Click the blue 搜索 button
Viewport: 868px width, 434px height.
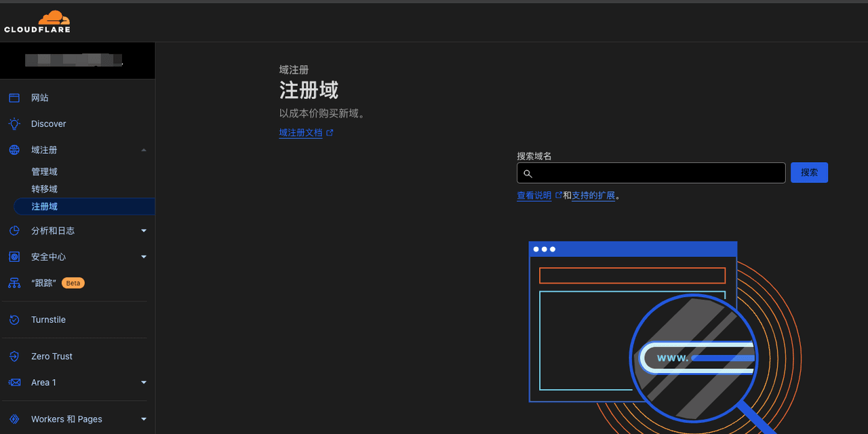[809, 173]
